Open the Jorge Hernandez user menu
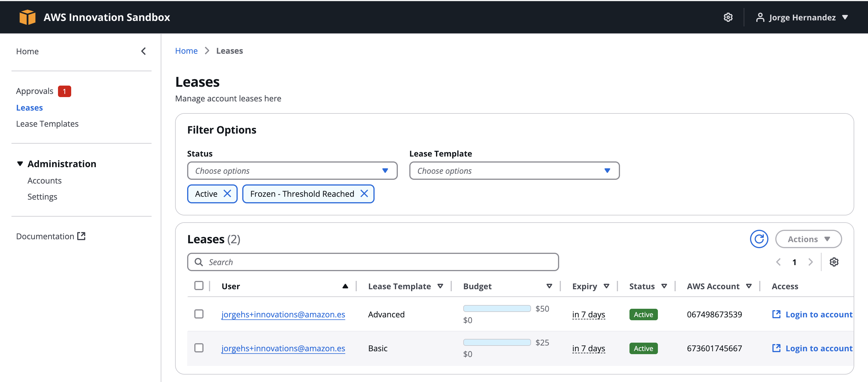This screenshot has width=868, height=382. point(802,17)
